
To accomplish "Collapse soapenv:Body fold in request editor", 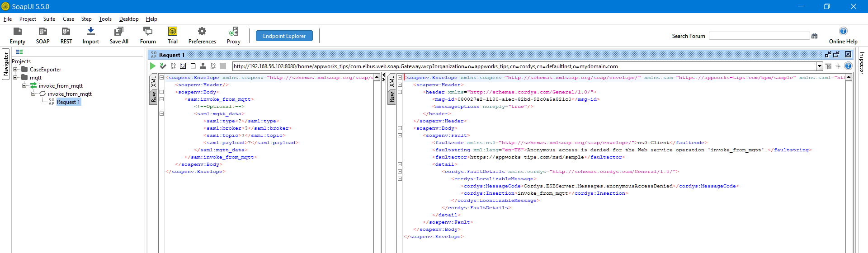I will (161, 92).
